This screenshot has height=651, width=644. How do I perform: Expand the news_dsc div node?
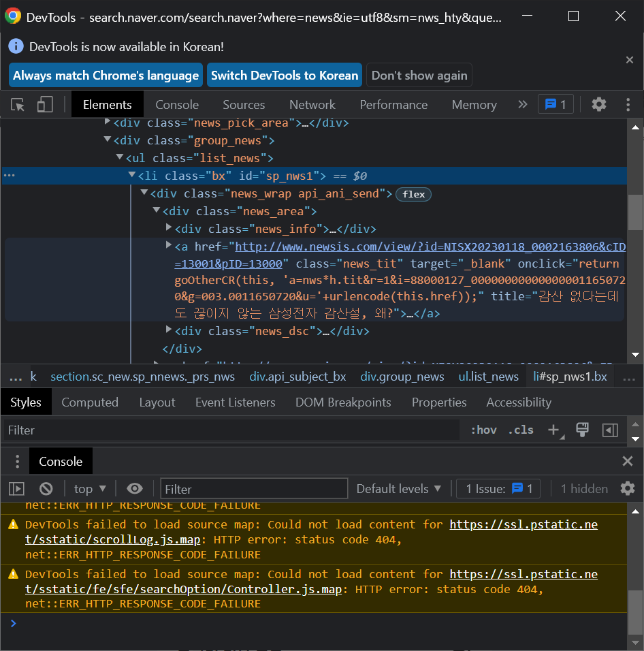pyautogui.click(x=168, y=330)
